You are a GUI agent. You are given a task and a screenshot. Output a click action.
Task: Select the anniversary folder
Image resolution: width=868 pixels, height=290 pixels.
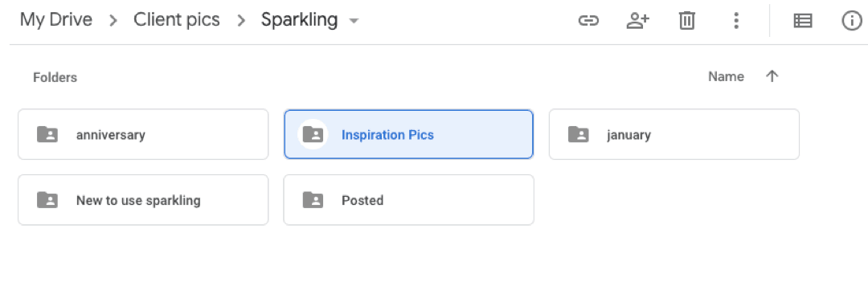click(x=143, y=134)
